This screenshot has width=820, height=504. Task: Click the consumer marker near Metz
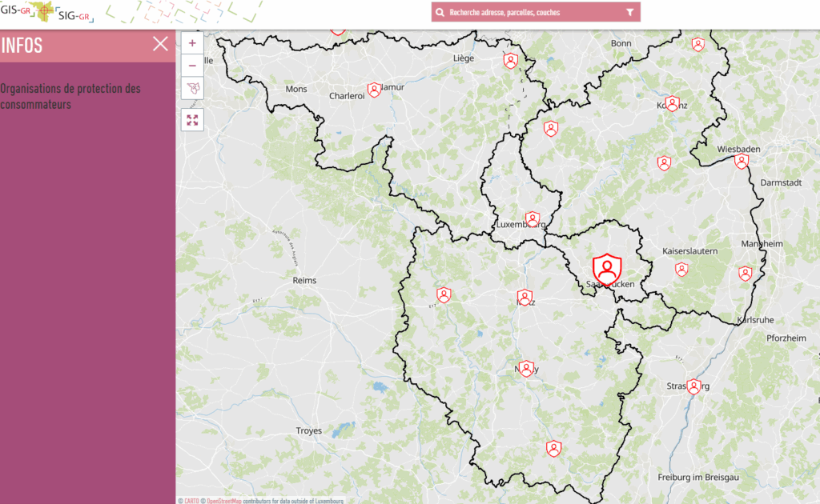pyautogui.click(x=525, y=297)
